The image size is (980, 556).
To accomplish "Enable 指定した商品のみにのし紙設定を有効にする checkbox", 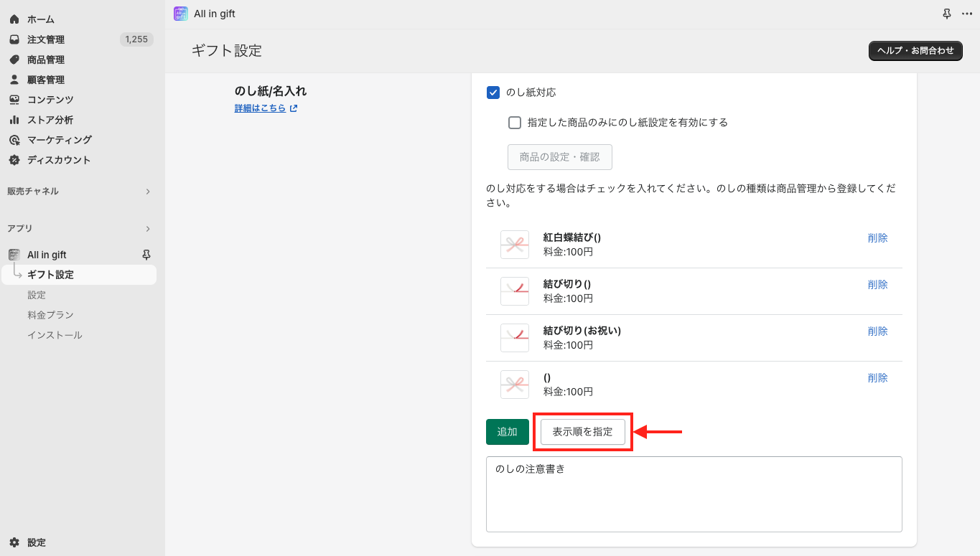I will point(515,123).
